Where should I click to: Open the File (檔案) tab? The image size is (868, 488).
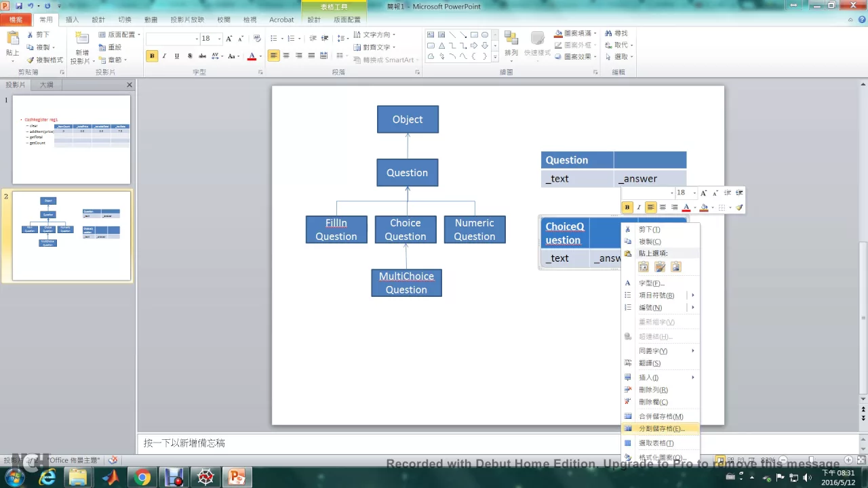tap(16, 20)
